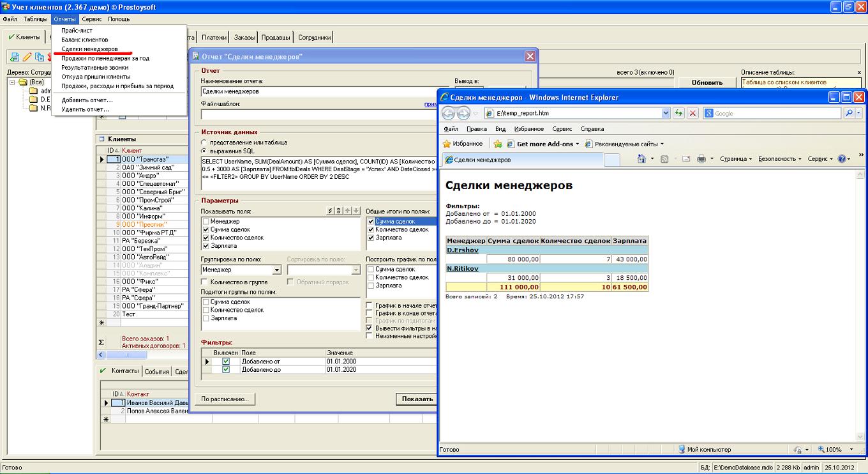Click the Σ summary icon below clients grid
868x474 pixels.
tap(101, 342)
